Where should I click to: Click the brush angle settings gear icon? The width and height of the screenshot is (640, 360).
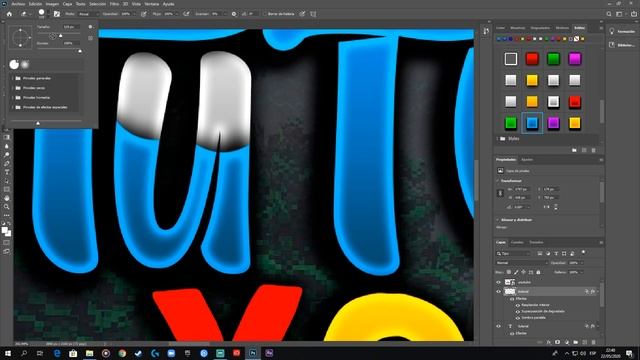pyautogui.click(x=234, y=14)
